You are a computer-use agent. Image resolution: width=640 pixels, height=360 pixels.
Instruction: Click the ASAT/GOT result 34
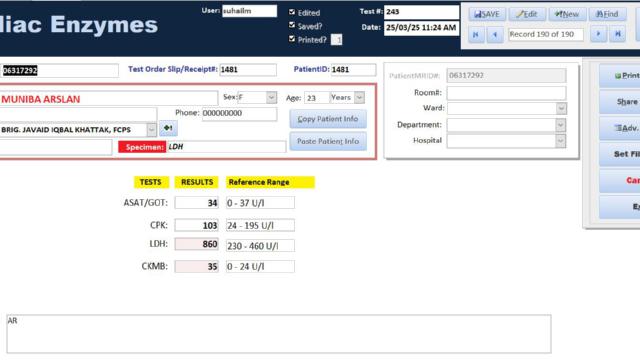click(197, 203)
